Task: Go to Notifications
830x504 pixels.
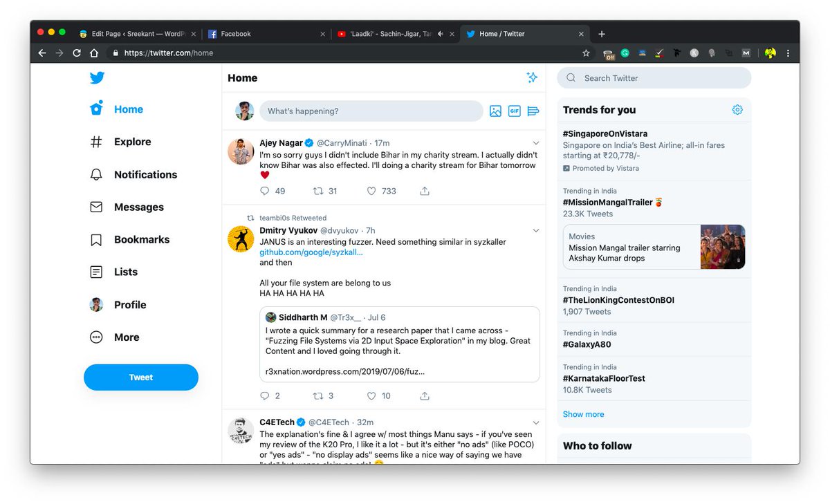Action: 133,174
